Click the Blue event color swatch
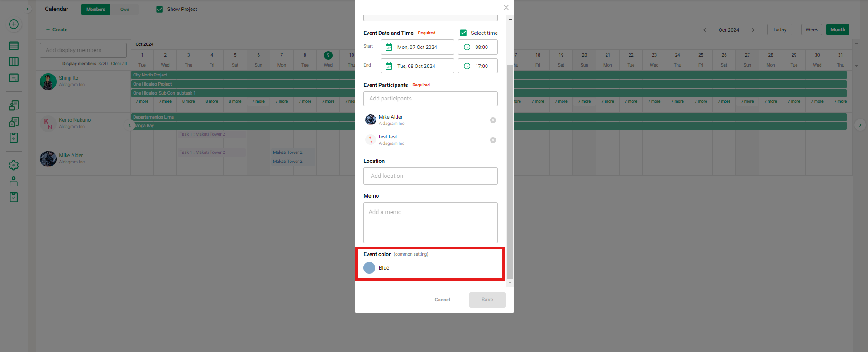This screenshot has height=352, width=868. 369,268
